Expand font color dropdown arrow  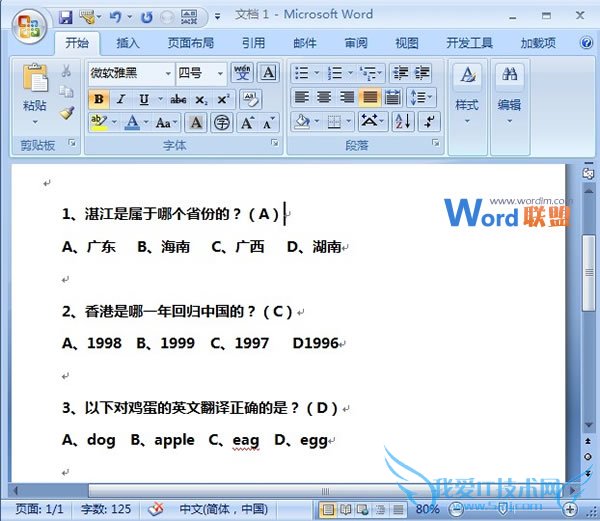pos(146,122)
